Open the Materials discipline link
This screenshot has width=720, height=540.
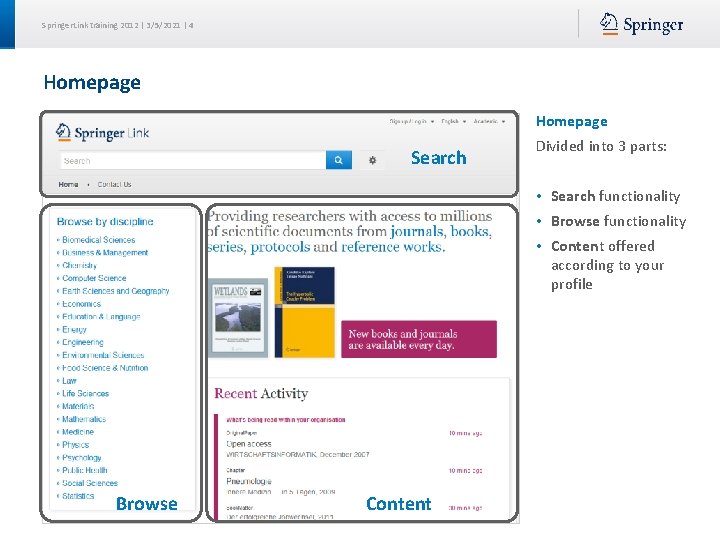pyautogui.click(x=78, y=406)
